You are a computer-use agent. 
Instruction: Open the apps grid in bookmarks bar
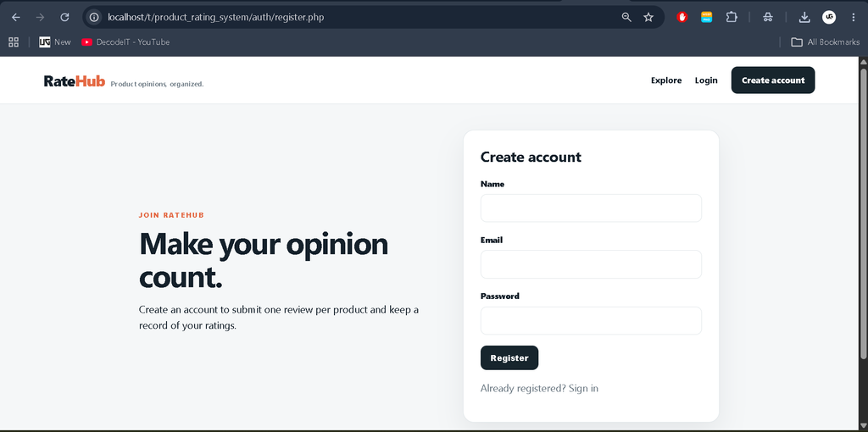click(x=14, y=42)
